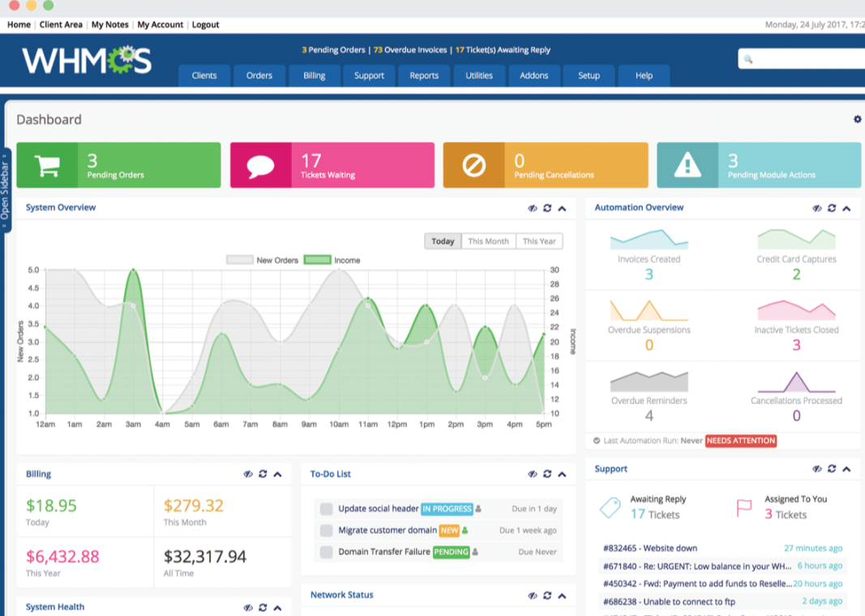
Task: Refresh the Support panel
Action: tap(832, 468)
